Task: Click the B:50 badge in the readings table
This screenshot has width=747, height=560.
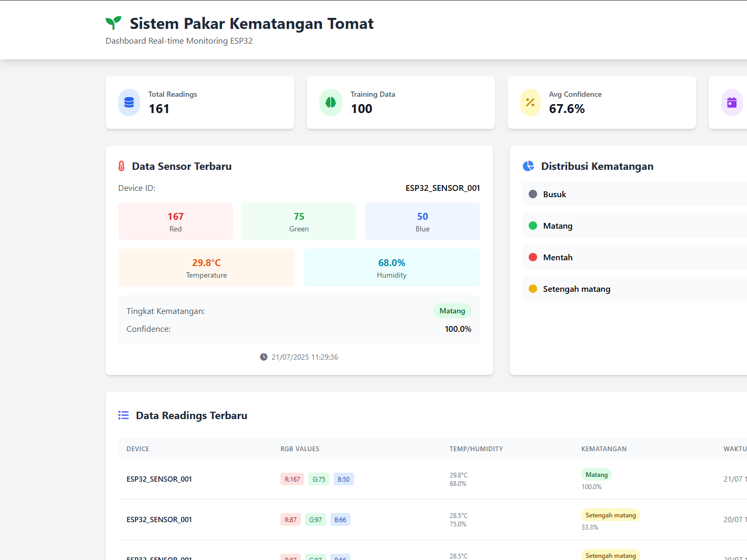Action: [344, 479]
